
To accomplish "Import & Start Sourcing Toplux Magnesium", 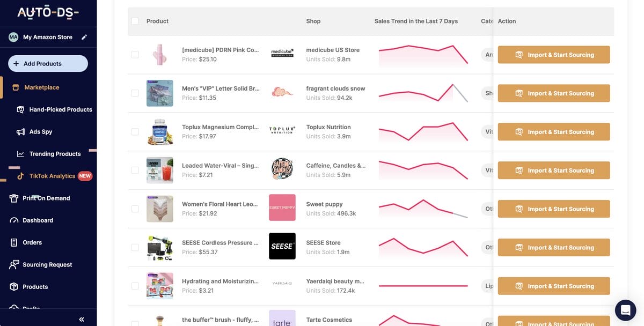I will [554, 132].
